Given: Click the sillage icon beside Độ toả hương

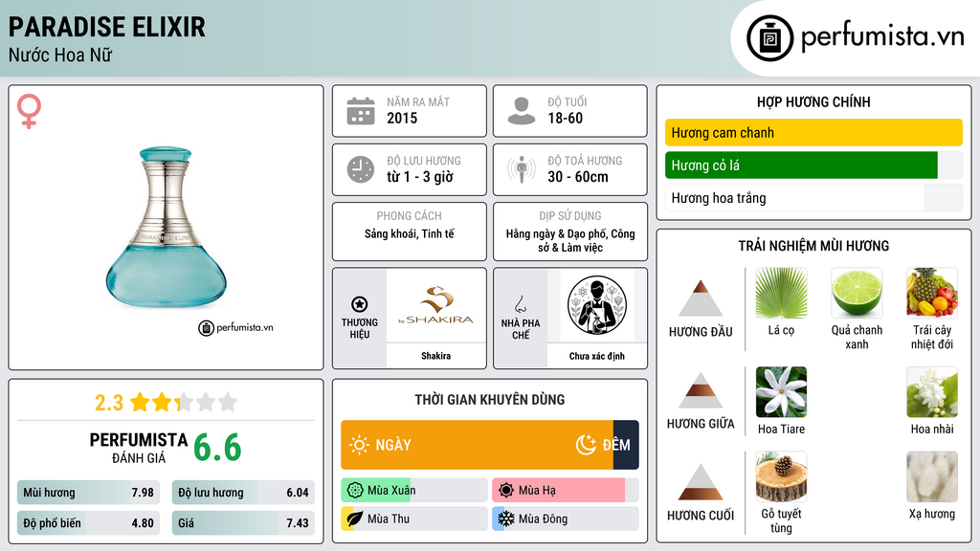Looking at the screenshot, I should tap(522, 169).
